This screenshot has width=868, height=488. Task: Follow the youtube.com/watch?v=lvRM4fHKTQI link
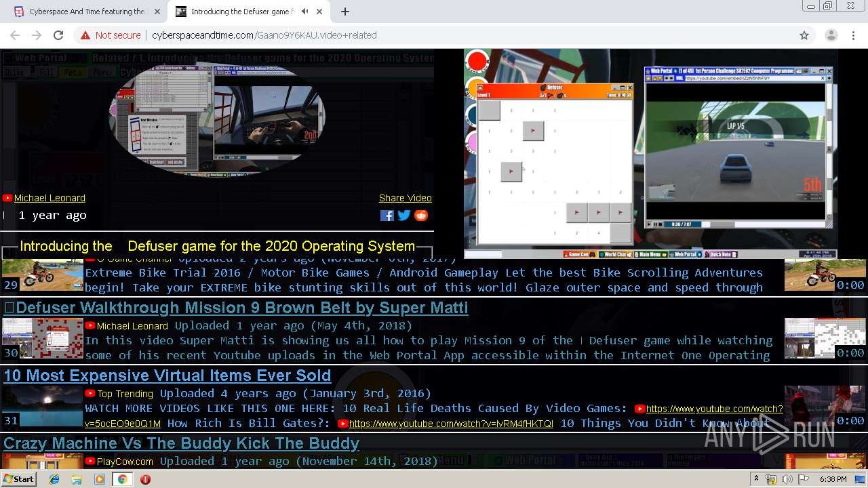(451, 424)
